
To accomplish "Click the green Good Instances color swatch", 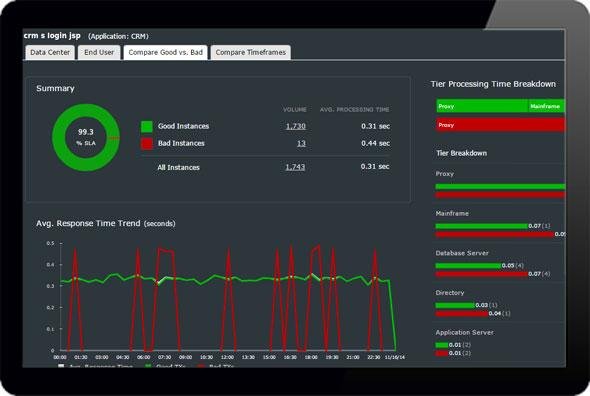I will [x=147, y=126].
